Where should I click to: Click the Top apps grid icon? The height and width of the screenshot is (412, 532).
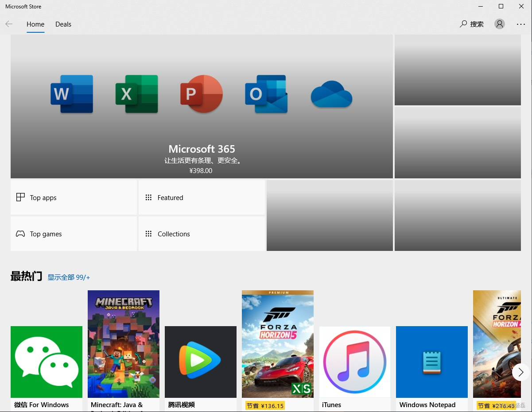pyautogui.click(x=20, y=197)
